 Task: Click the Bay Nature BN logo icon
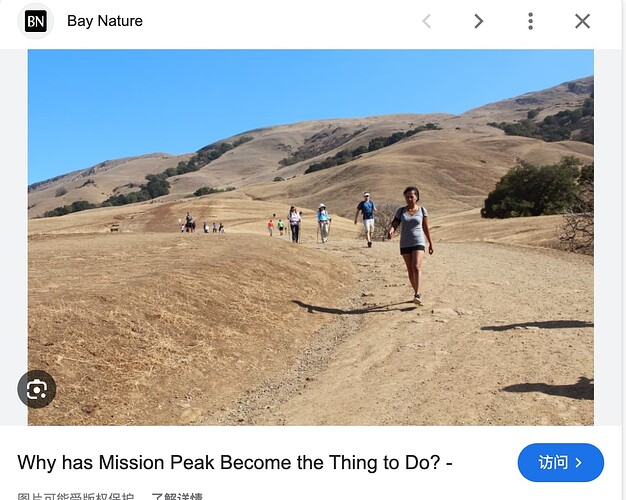[36, 21]
